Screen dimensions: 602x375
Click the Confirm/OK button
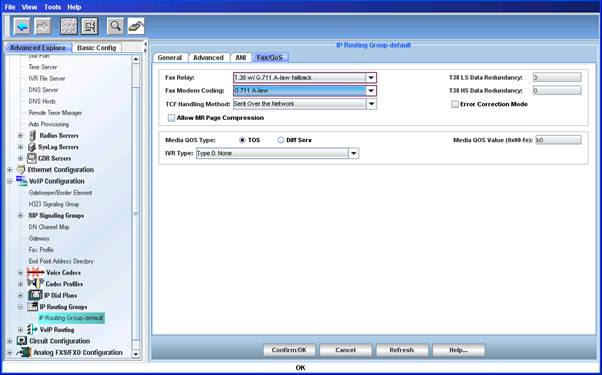point(289,350)
